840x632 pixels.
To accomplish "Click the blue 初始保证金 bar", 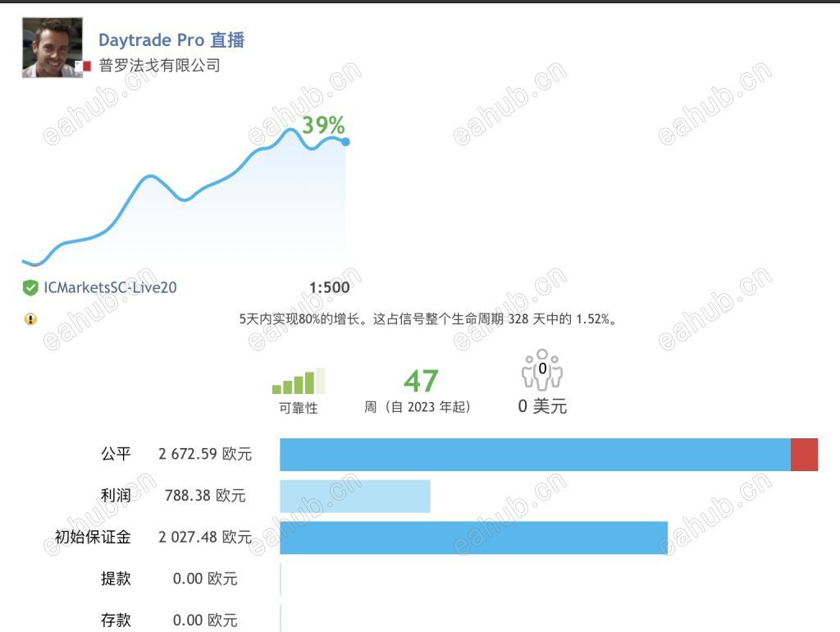I will [474, 538].
